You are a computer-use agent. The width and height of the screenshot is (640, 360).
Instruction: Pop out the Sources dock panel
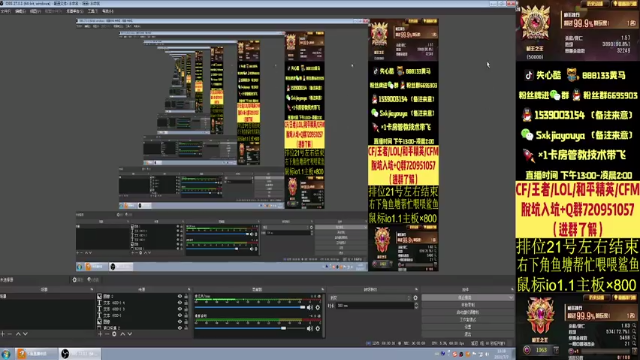189,289
